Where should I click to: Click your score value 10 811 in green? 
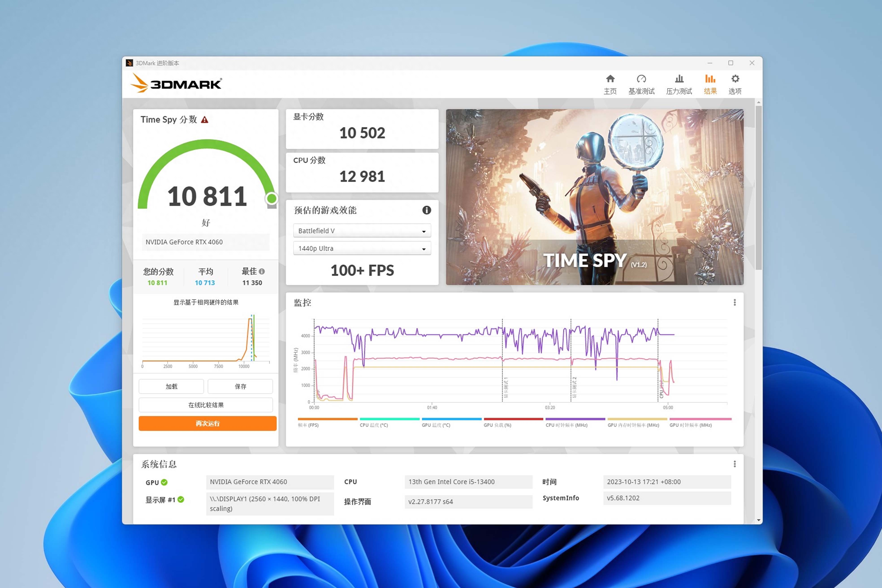[157, 283]
